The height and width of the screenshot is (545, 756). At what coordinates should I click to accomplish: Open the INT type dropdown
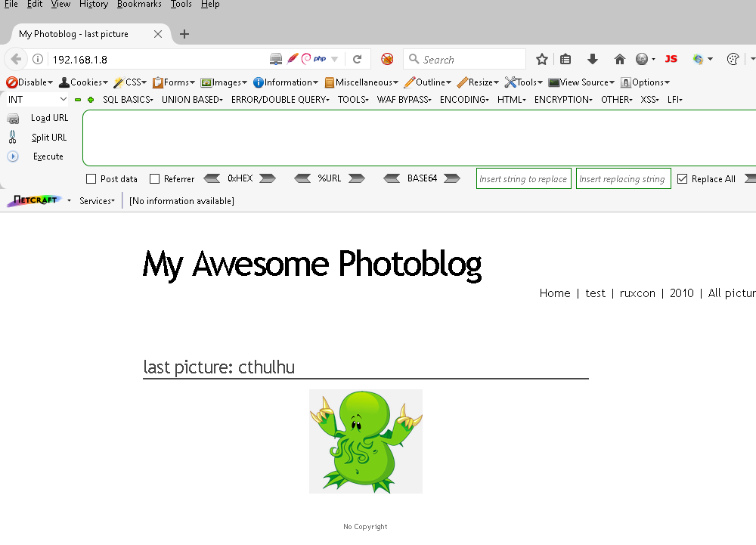38,100
